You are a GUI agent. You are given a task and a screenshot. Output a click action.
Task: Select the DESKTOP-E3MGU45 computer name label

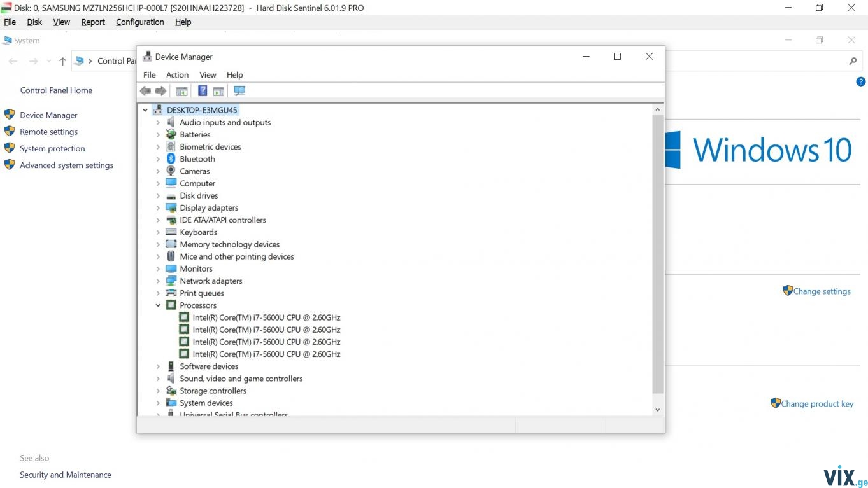(x=202, y=110)
